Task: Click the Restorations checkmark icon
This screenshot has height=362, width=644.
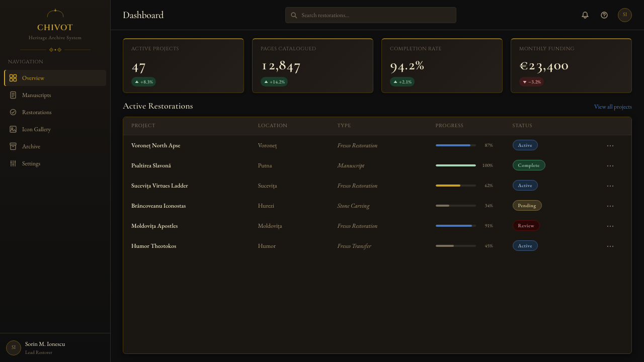Action: coord(13,112)
